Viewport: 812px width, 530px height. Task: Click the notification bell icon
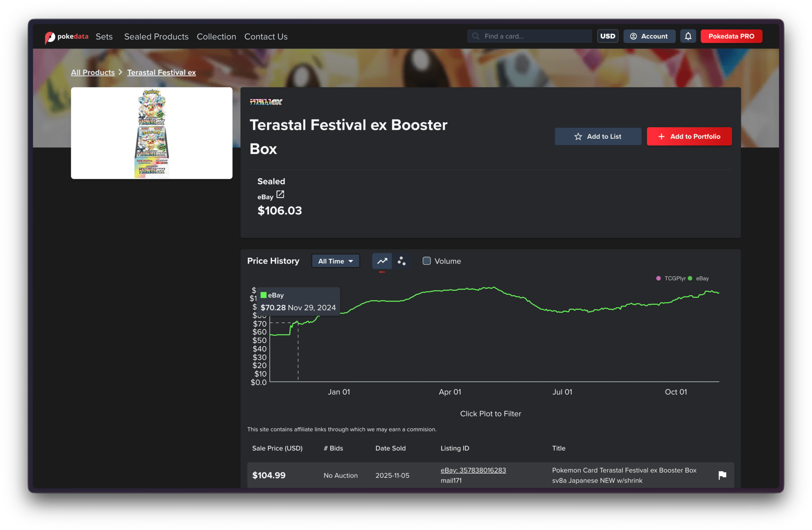[688, 36]
